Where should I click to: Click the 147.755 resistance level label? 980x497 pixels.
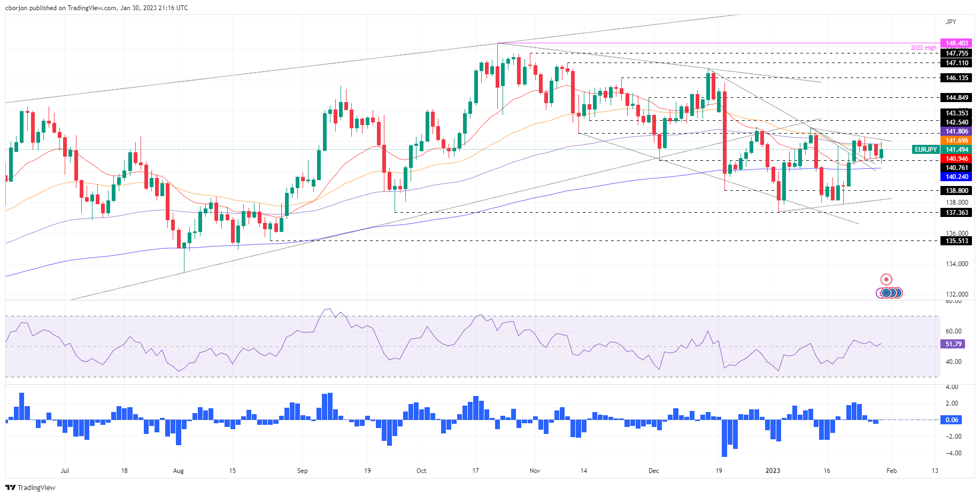click(x=956, y=53)
